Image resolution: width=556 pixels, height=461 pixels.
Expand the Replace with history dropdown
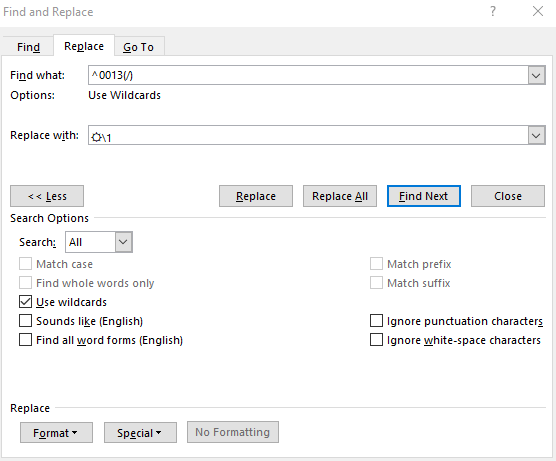click(536, 135)
